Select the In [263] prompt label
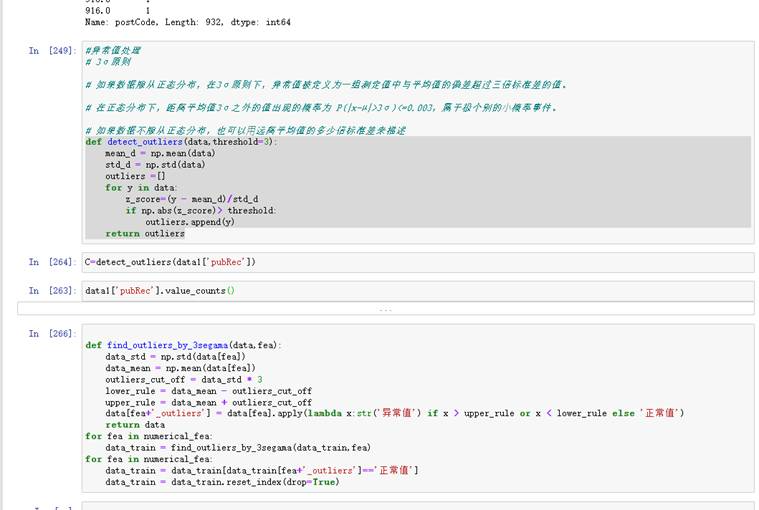 (52, 290)
